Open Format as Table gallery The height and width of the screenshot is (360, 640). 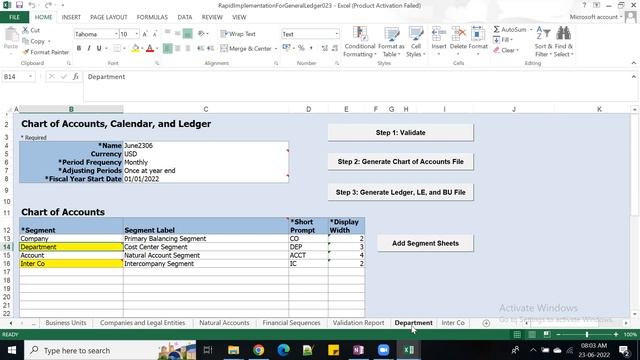[x=391, y=42]
